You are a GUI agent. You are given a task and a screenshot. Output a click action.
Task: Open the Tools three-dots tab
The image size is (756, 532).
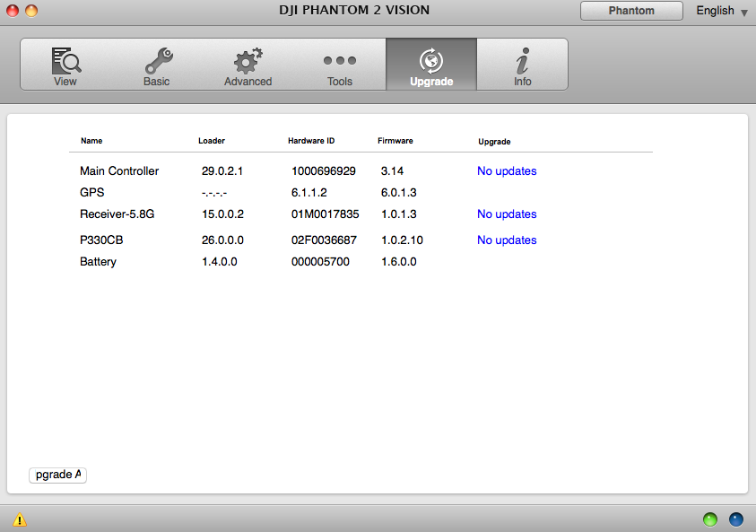tap(340, 65)
